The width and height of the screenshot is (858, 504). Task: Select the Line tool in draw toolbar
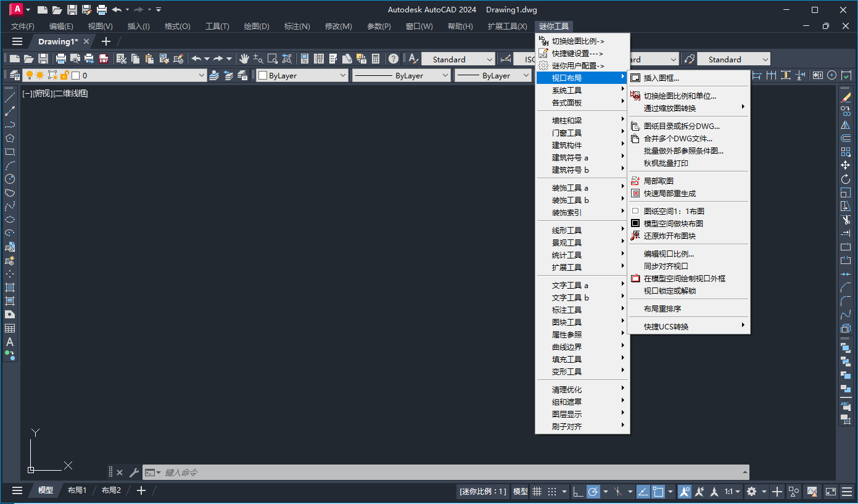click(x=9, y=97)
